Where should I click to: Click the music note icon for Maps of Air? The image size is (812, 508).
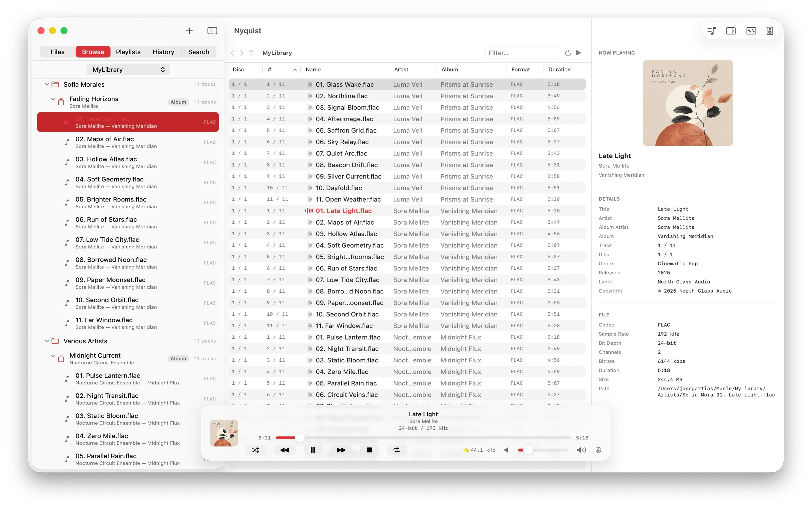point(67,142)
